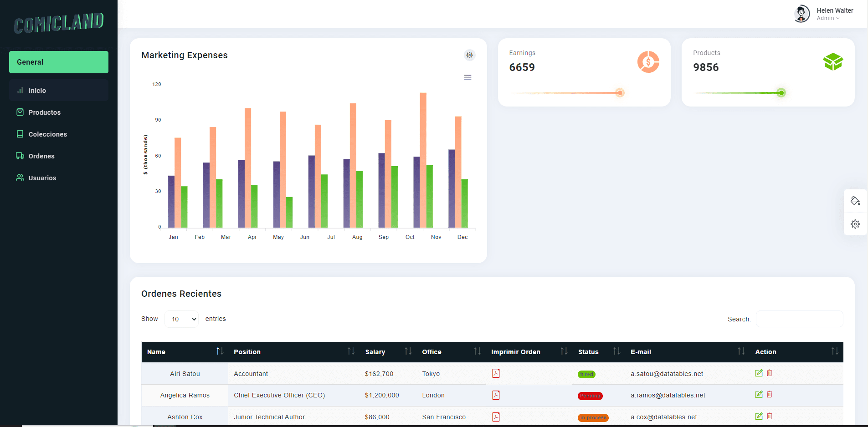The image size is (868, 427).
Task: Open the chart hamburger menu
Action: click(x=467, y=77)
